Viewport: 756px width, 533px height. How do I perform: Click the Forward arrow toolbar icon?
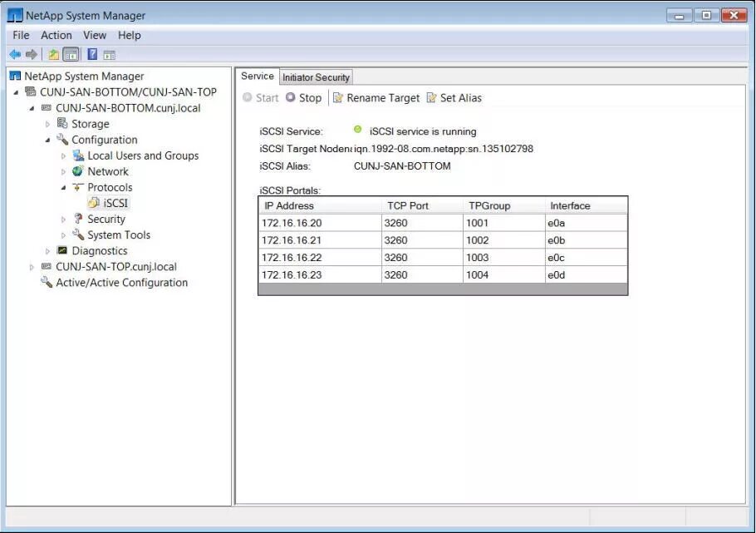(32, 55)
